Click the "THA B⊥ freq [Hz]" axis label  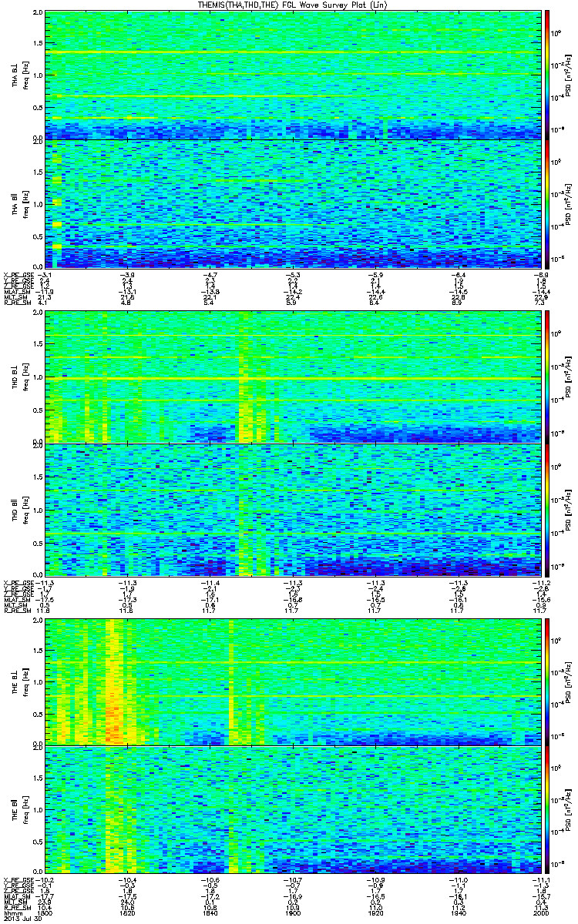19,75
